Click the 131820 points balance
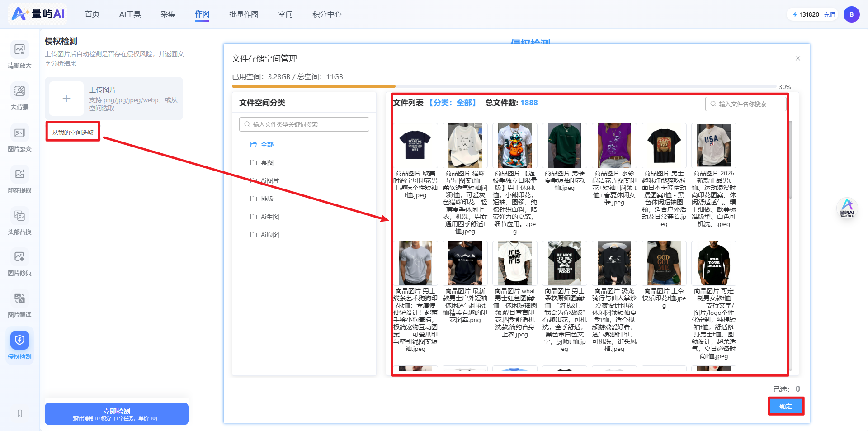This screenshot has width=868, height=431. pos(809,14)
